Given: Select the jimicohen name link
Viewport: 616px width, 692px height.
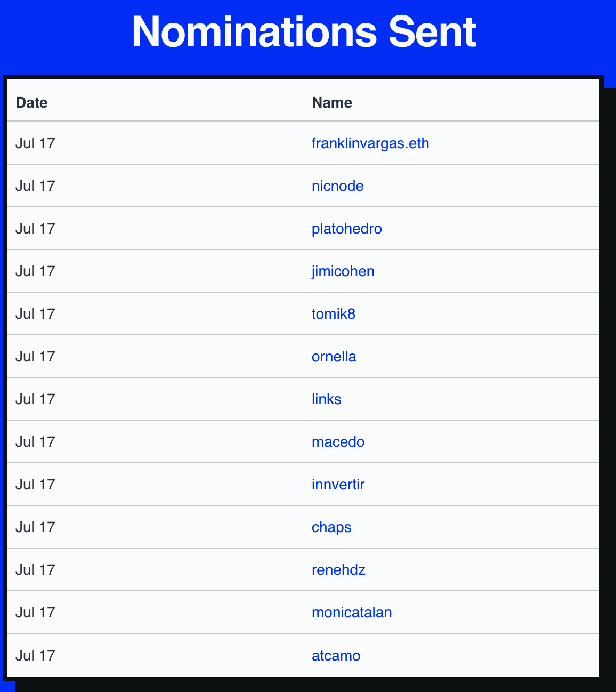Looking at the screenshot, I should coord(343,271).
